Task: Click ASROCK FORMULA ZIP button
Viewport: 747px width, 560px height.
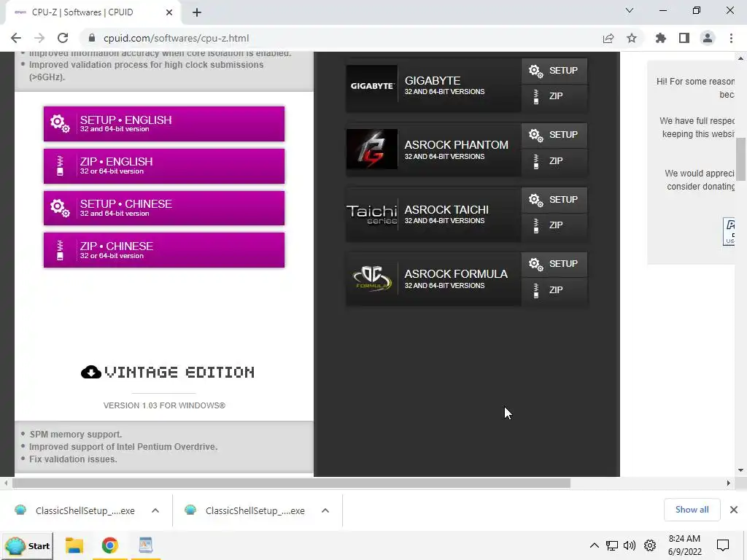Action: click(554, 290)
